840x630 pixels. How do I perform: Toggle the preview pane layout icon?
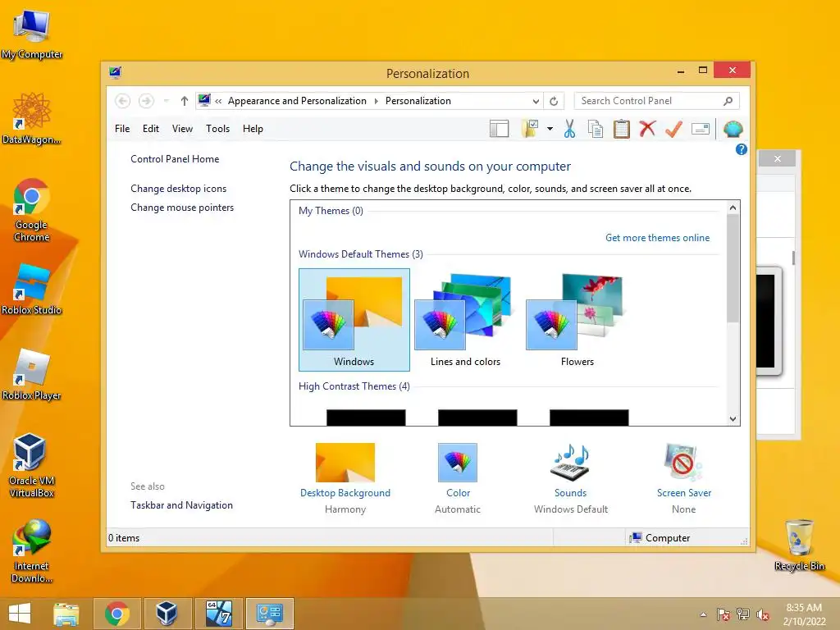(x=500, y=129)
